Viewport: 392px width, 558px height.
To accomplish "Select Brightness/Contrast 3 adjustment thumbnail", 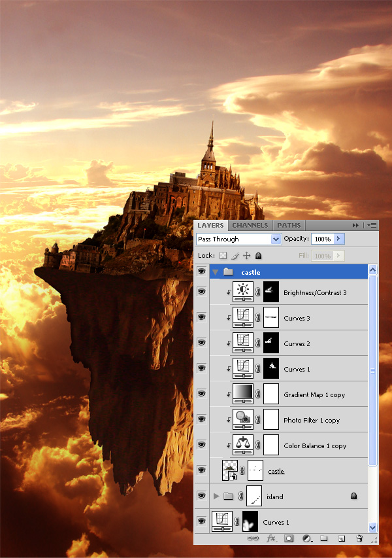I will click(x=243, y=292).
